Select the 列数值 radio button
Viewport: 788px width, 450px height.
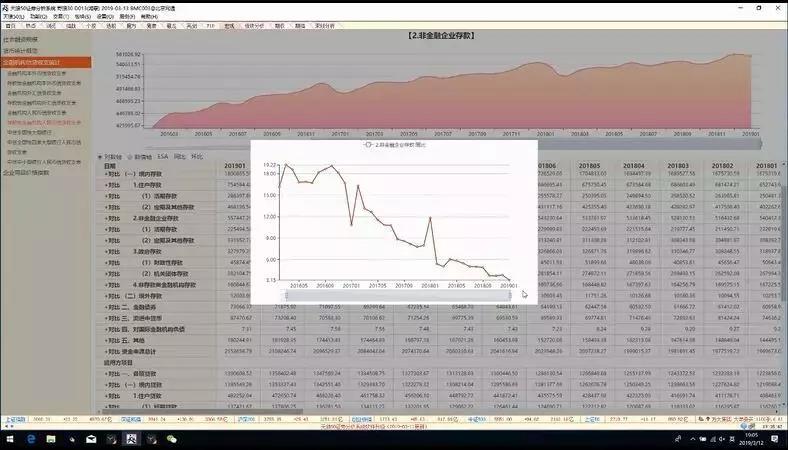coord(103,157)
